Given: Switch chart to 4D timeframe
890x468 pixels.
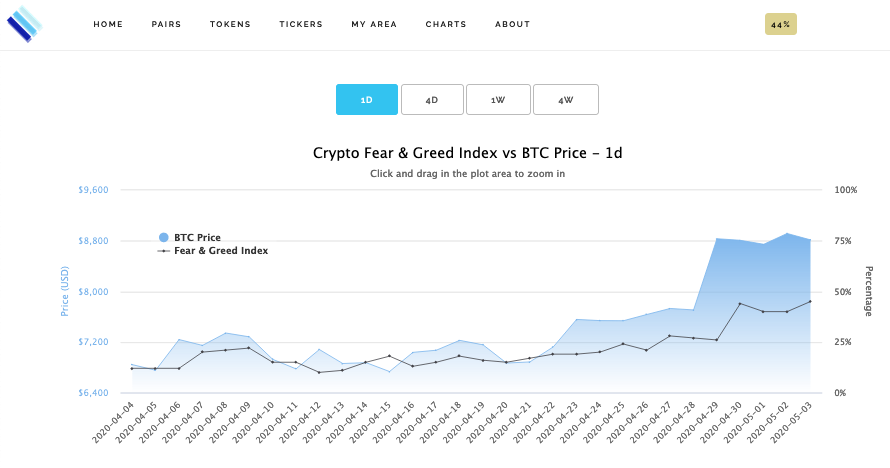Looking at the screenshot, I should click(x=433, y=100).
